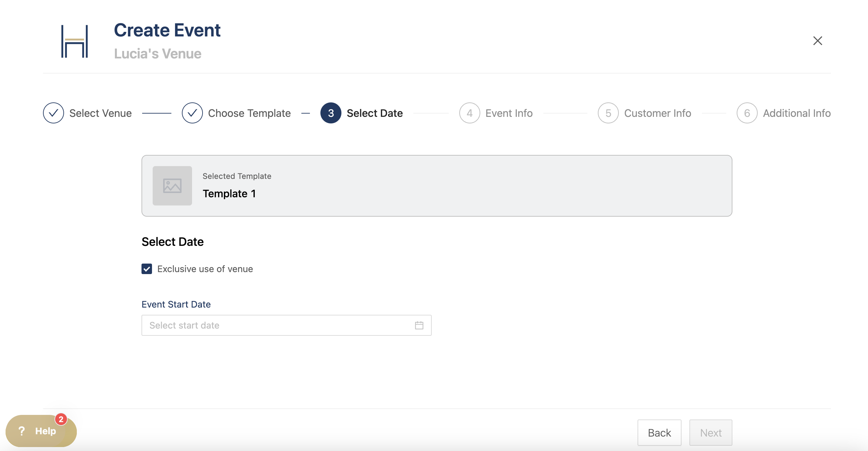The width and height of the screenshot is (868, 451).
Task: Open the calendar icon in start date field
Action: point(419,325)
